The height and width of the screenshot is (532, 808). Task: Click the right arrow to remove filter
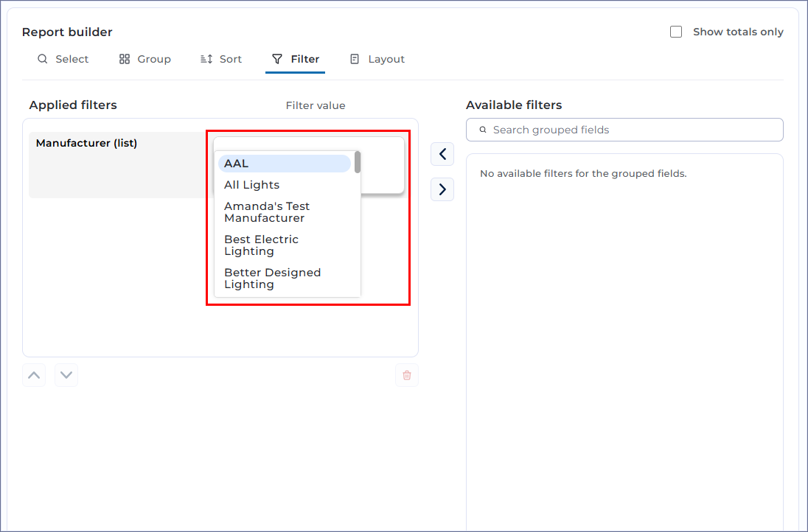(x=442, y=189)
